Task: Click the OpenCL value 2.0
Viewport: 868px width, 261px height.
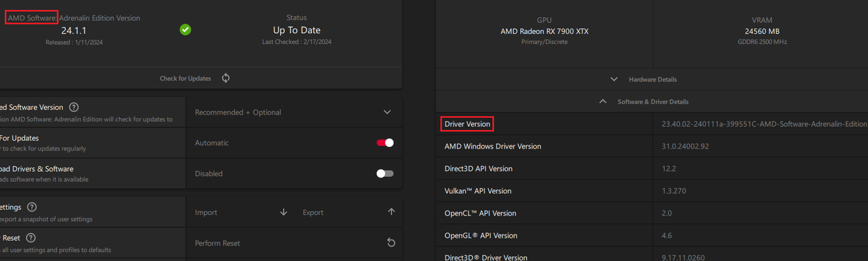Action: click(667, 214)
